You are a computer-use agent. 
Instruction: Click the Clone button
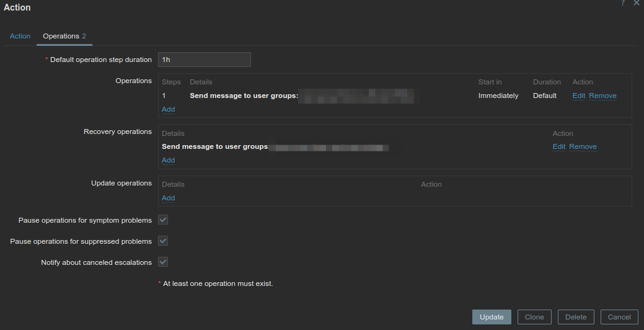click(534, 317)
